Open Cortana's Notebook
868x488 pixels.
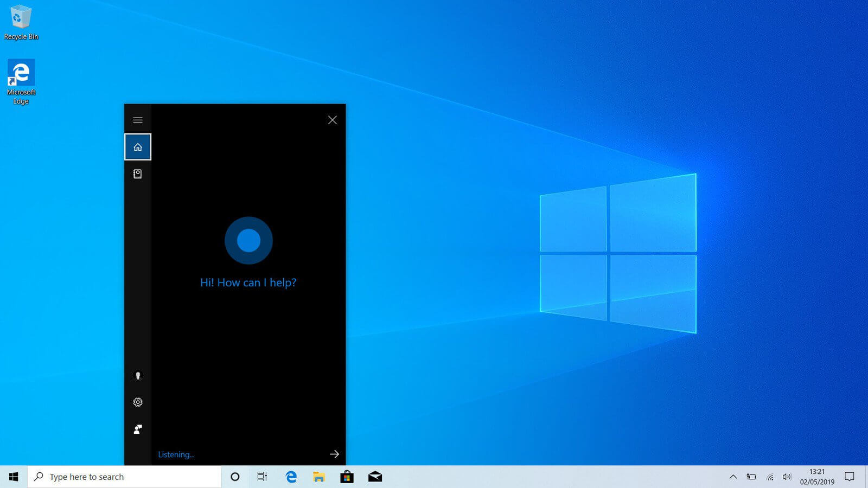(x=138, y=174)
